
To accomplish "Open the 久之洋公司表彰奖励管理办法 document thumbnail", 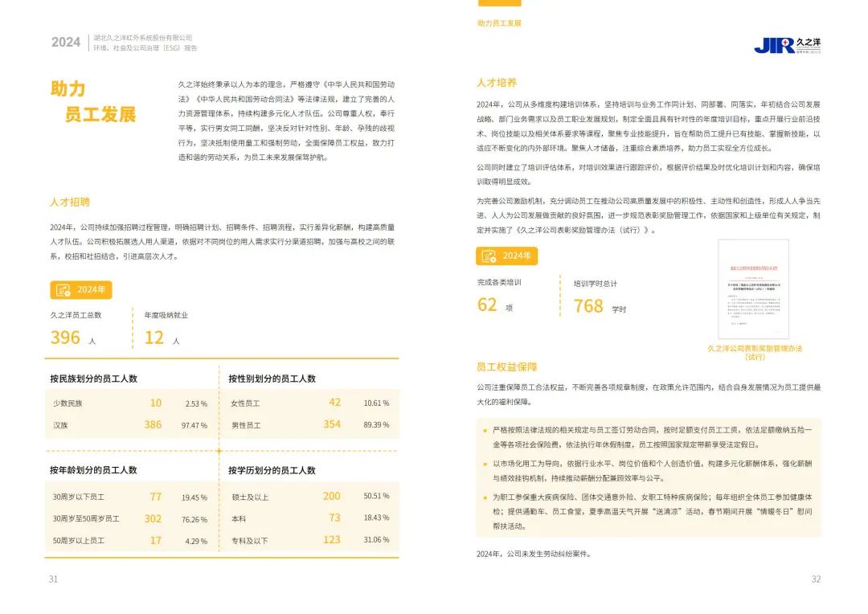I will pyautogui.click(x=753, y=289).
